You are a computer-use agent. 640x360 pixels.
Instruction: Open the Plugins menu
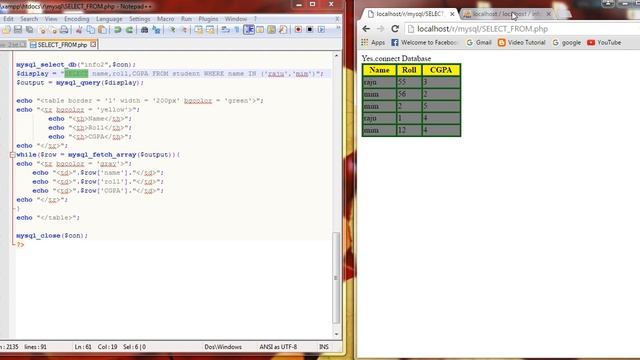pos(208,19)
